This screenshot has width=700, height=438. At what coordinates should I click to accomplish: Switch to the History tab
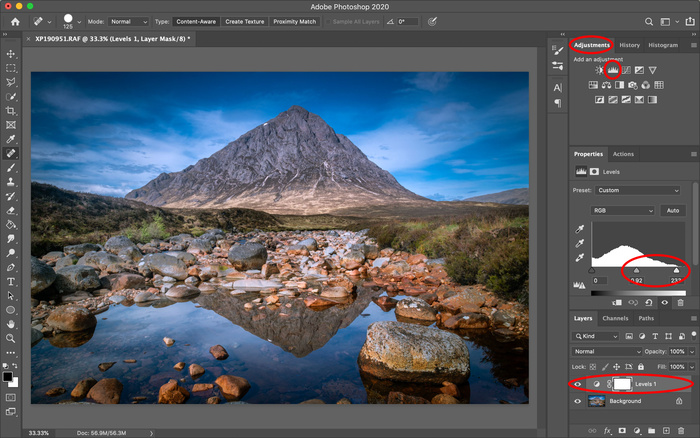(x=629, y=45)
